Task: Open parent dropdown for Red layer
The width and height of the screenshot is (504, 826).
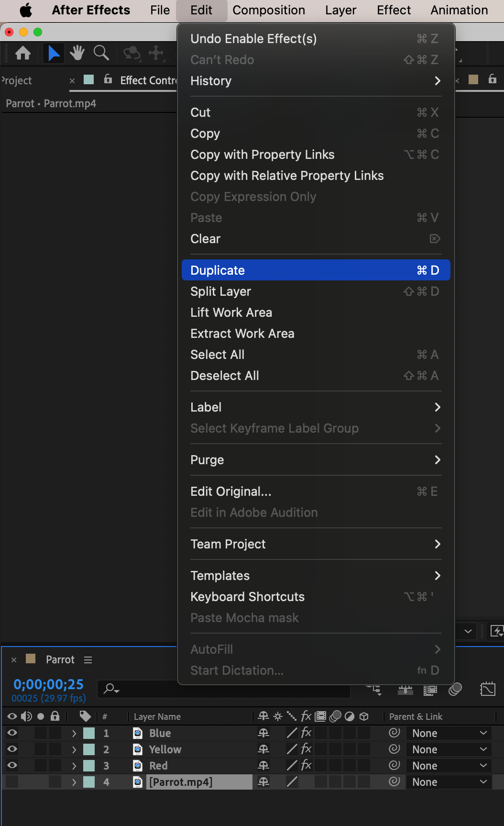Action: (x=449, y=765)
